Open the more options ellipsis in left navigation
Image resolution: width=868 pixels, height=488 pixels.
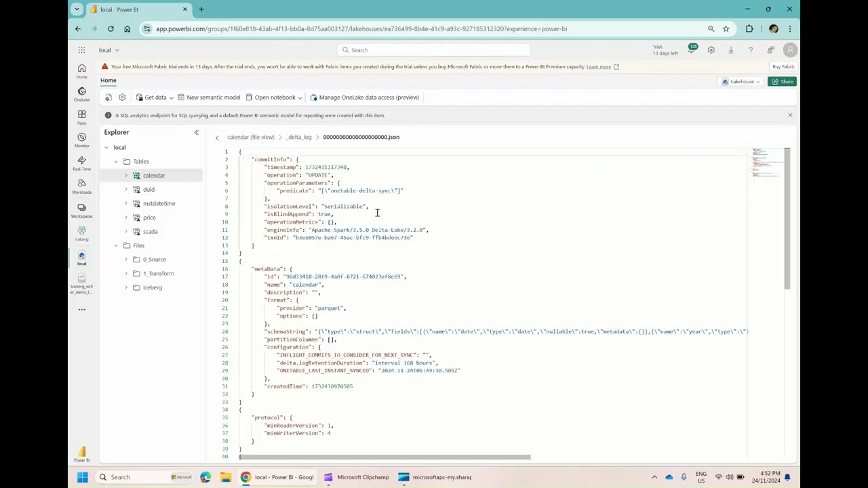(x=81, y=310)
